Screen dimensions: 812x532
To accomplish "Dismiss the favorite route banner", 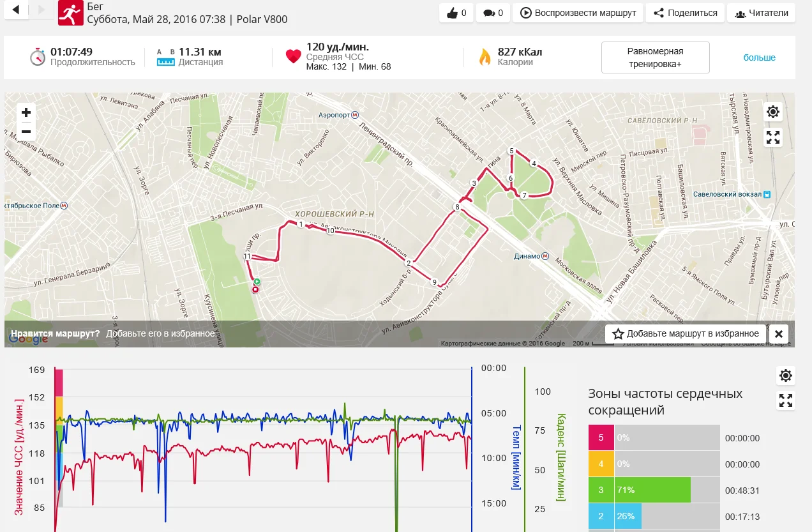I will (x=778, y=333).
